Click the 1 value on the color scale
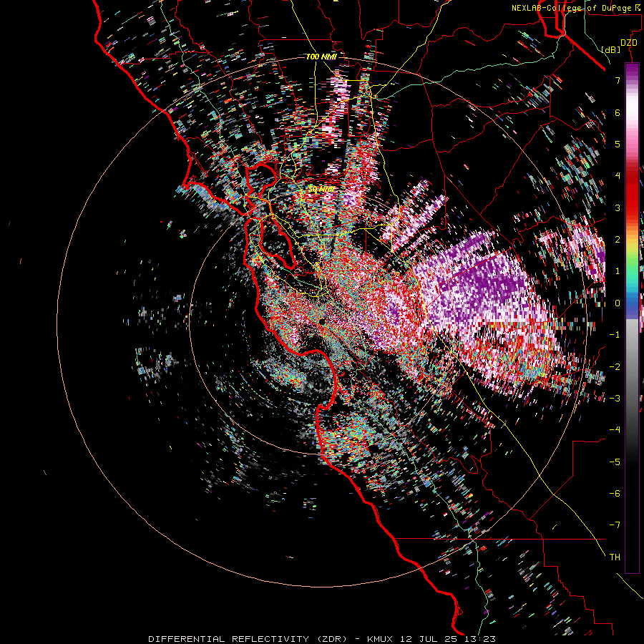Screen dimensions: 644x644 [x=618, y=271]
